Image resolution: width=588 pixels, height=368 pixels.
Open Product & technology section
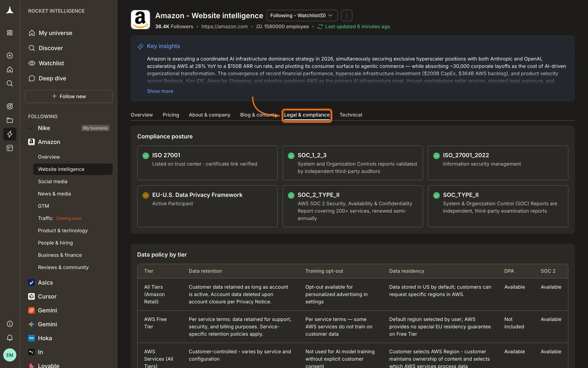pos(63,230)
